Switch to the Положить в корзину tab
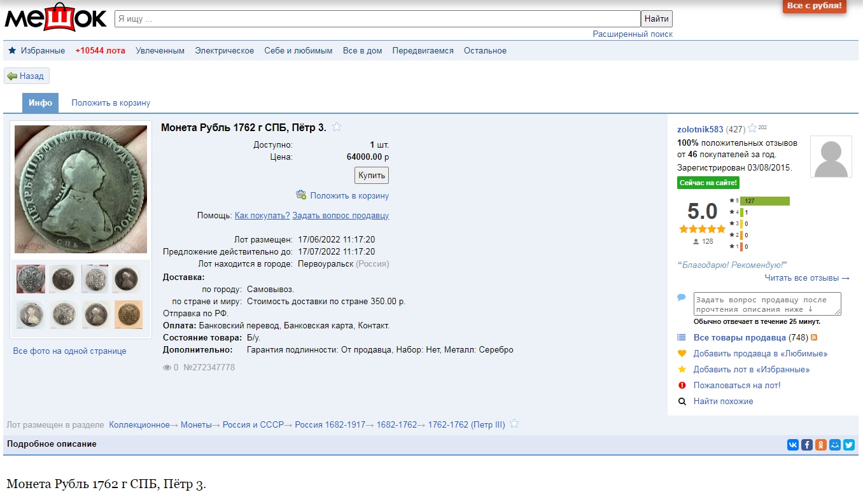The width and height of the screenshot is (863, 504). (111, 103)
